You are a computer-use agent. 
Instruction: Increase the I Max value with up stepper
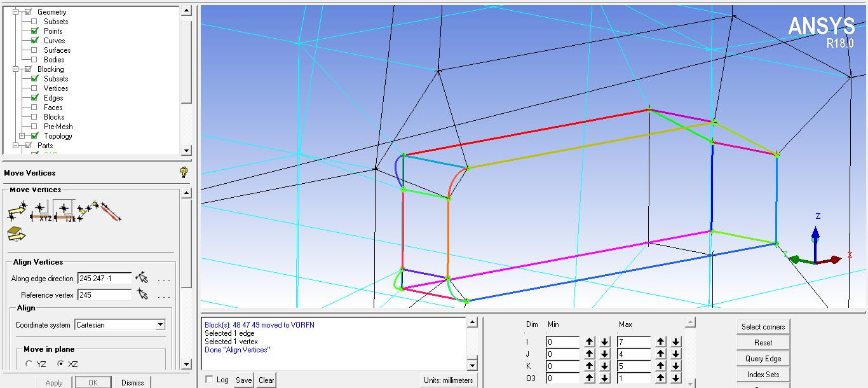pyautogui.click(x=660, y=342)
